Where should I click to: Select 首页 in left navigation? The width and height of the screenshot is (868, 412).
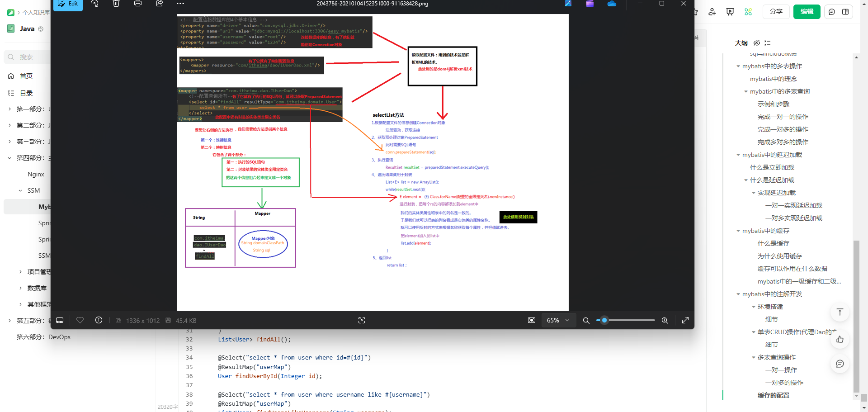coord(26,76)
